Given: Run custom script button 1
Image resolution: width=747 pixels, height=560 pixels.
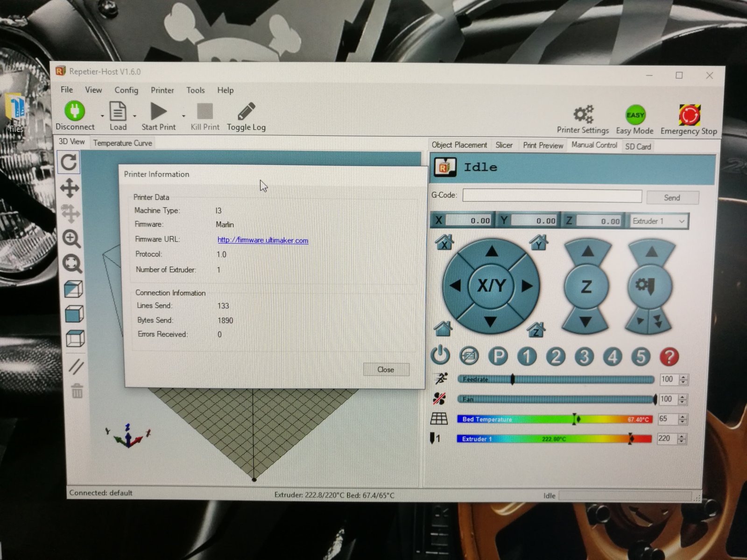Looking at the screenshot, I should pyautogui.click(x=527, y=357).
